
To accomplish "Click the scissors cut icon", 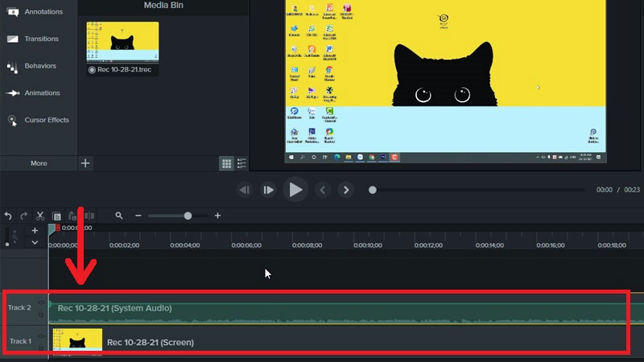I will click(x=40, y=216).
